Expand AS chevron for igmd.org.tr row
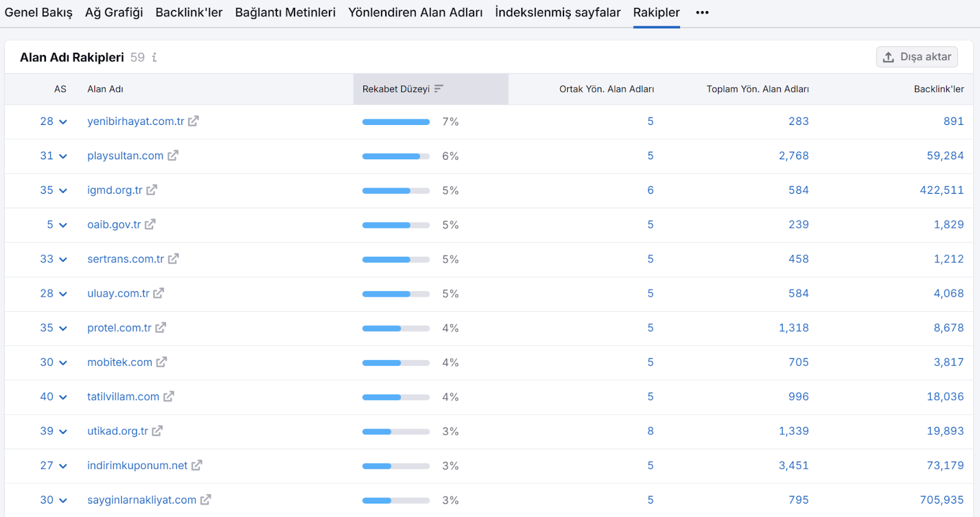The height and width of the screenshot is (517, 980). pyautogui.click(x=62, y=191)
